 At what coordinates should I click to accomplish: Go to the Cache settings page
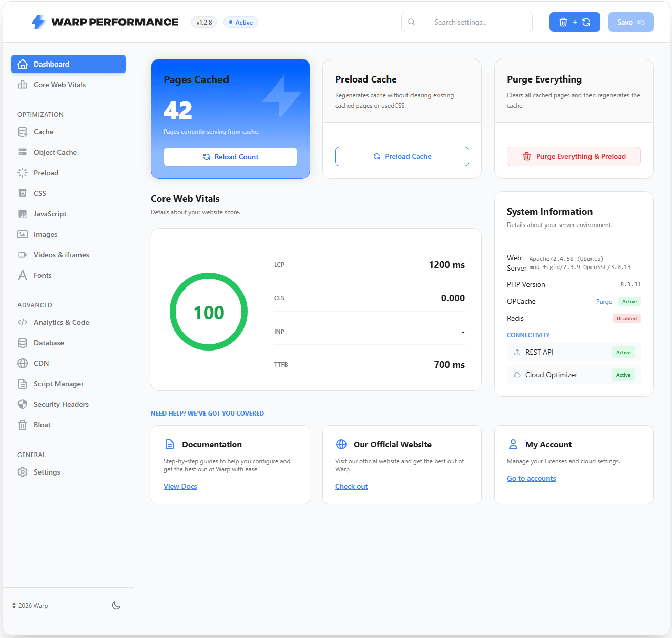coord(68,132)
